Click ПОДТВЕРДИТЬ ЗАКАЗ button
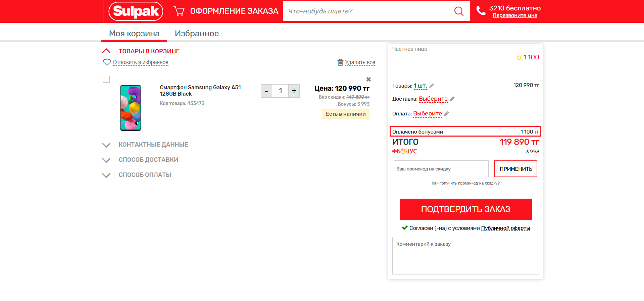This screenshot has width=644, height=301. coord(466,209)
